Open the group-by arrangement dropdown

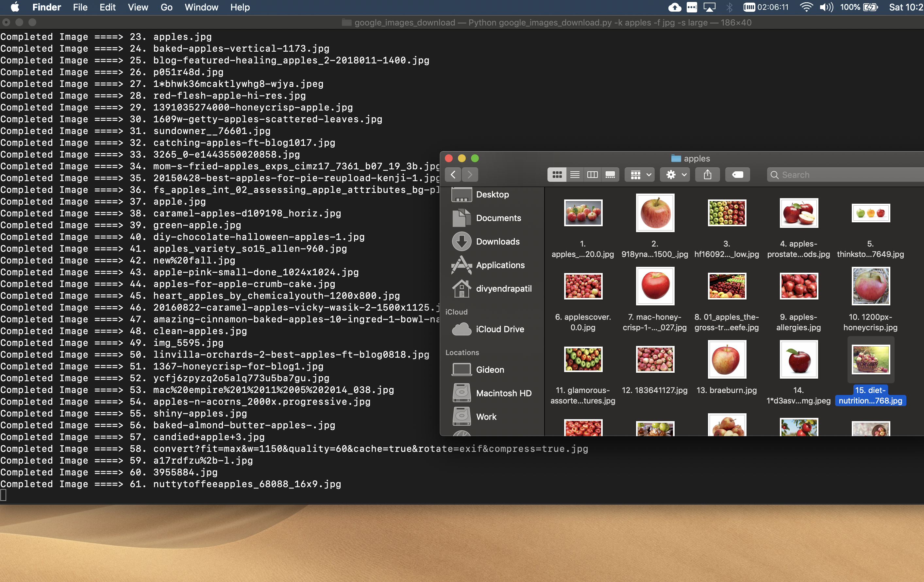[639, 175]
